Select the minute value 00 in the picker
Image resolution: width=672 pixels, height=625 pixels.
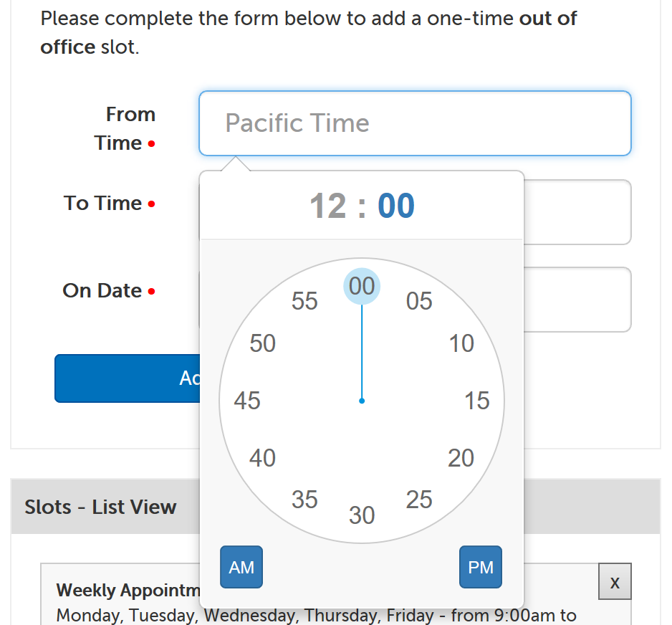[396, 206]
